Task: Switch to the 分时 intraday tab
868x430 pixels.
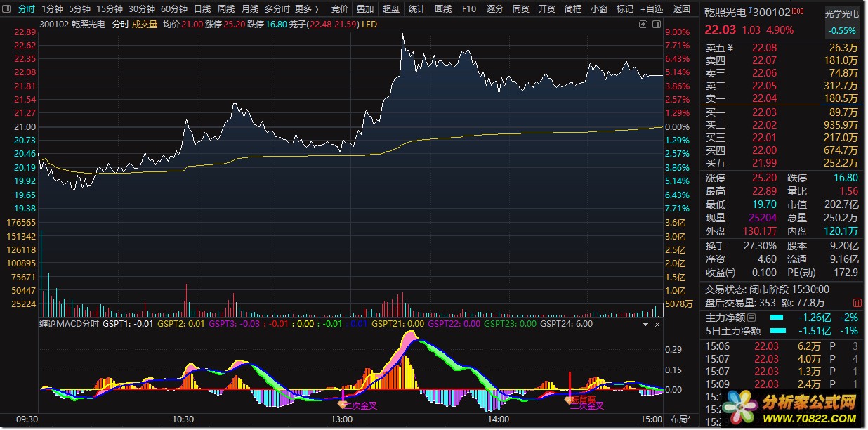Action: pos(25,9)
